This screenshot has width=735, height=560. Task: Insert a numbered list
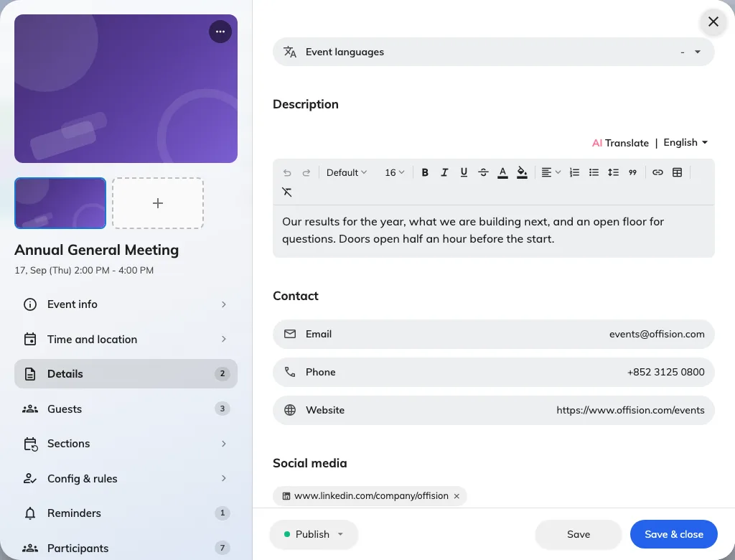(x=574, y=172)
